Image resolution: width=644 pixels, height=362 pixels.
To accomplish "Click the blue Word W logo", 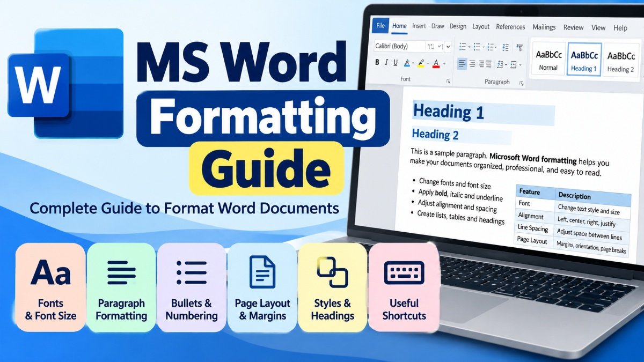I will pos(39,85).
